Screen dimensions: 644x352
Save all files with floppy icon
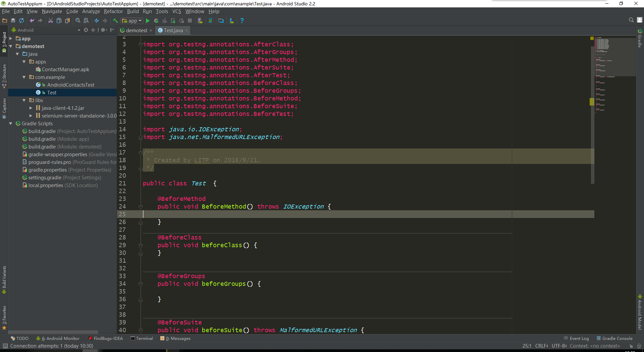13,20
